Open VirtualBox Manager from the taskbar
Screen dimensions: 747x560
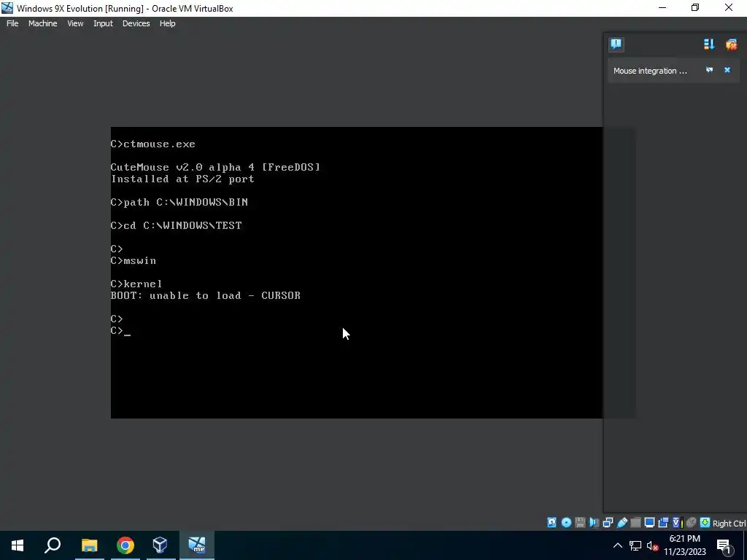(160, 545)
